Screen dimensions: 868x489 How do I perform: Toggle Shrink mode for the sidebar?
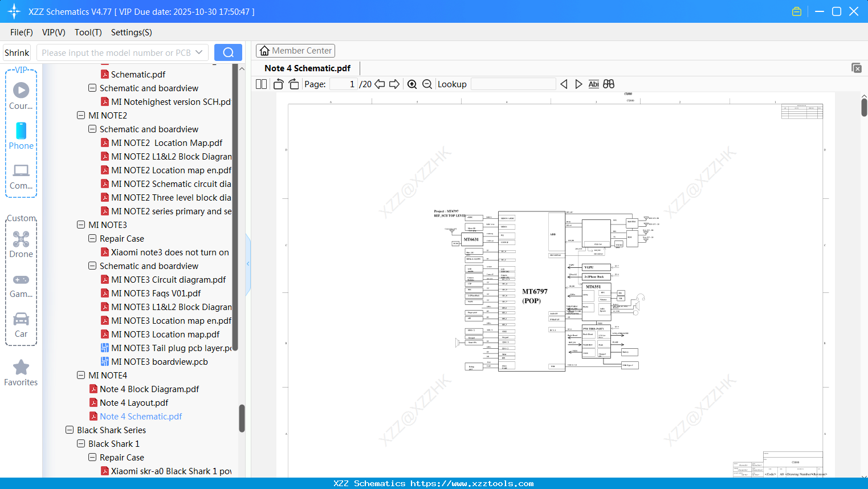17,52
